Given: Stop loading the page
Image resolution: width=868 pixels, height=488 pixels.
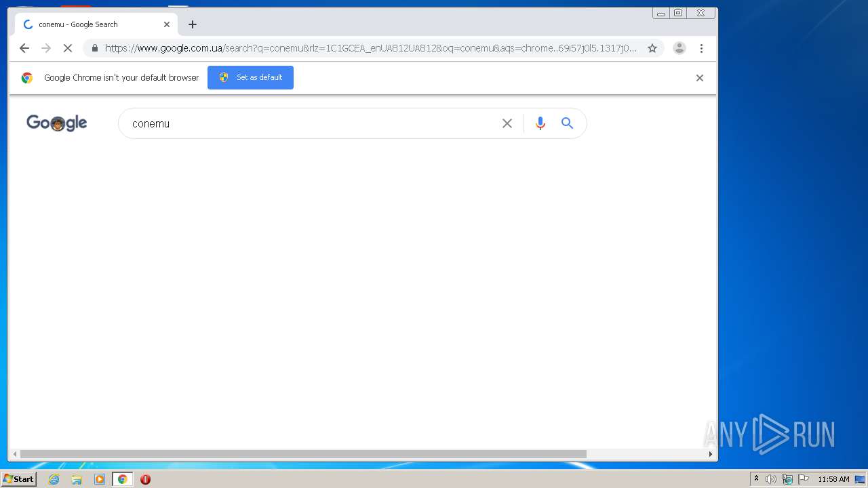Looking at the screenshot, I should 68,48.
